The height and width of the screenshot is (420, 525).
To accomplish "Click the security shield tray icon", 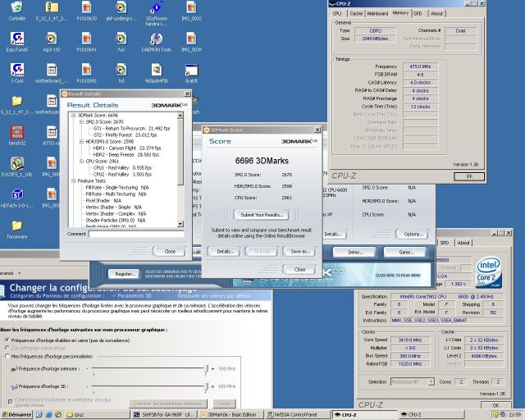I will 495,414.
